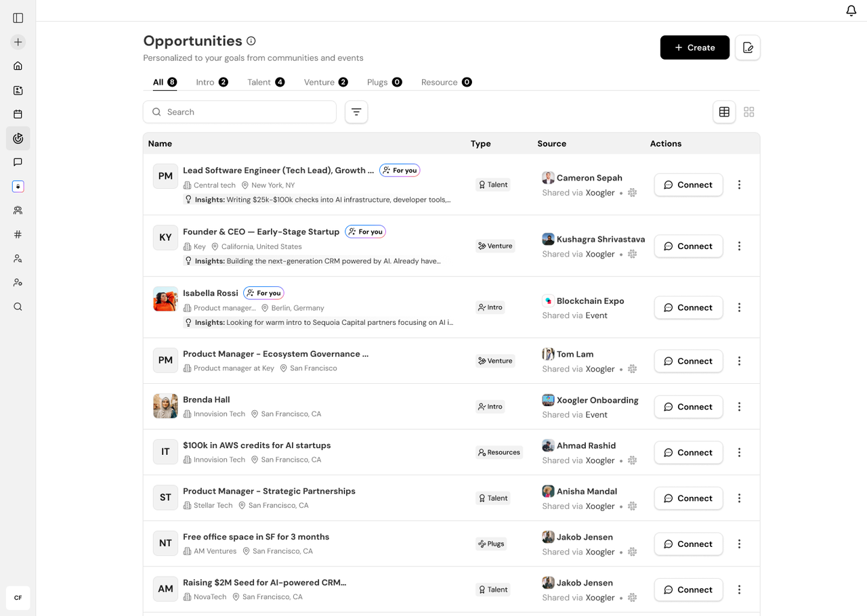867x616 pixels.
Task: Open notifications bell
Action: [x=851, y=10]
